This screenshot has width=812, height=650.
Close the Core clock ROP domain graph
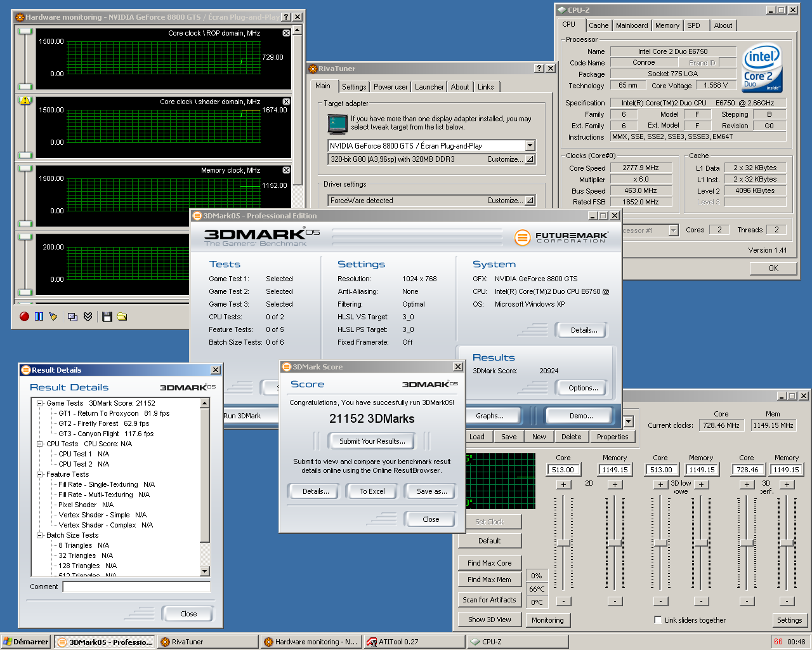pyautogui.click(x=286, y=33)
